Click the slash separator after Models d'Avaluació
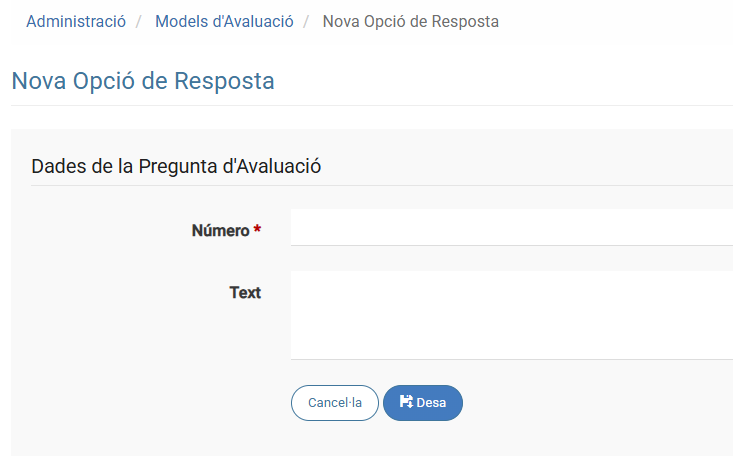 (x=308, y=21)
